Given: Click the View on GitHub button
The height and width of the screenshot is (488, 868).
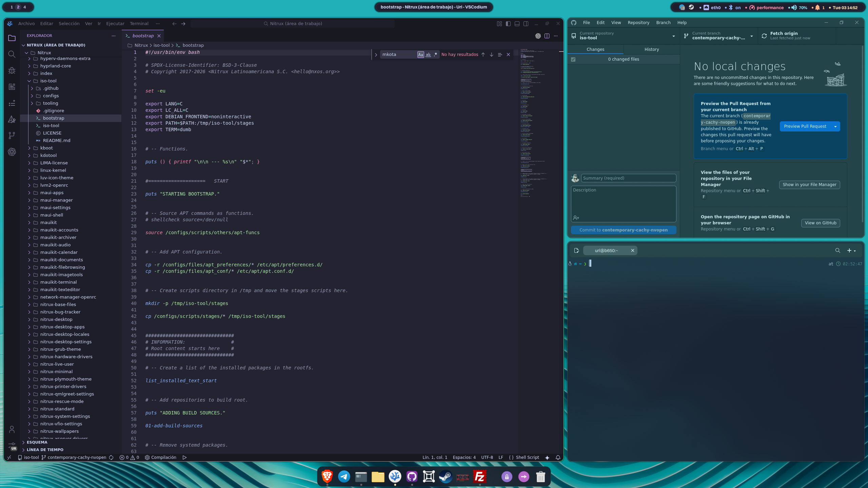Looking at the screenshot, I should click(820, 223).
